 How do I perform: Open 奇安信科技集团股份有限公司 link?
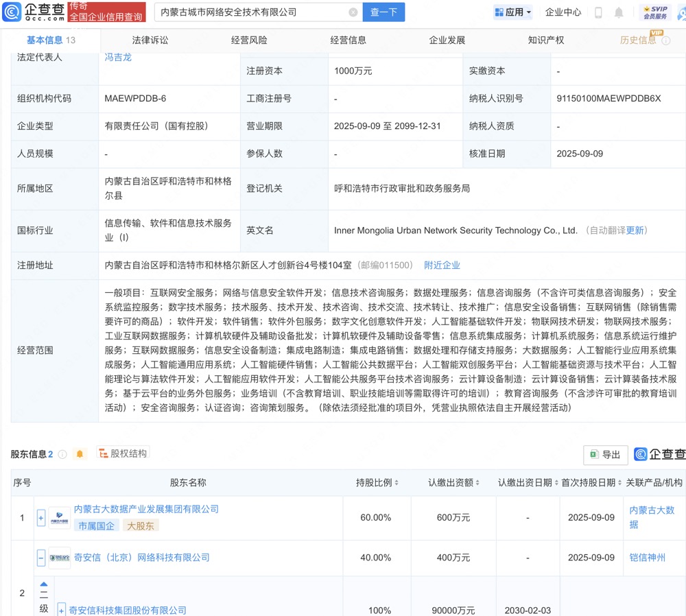click(x=128, y=611)
